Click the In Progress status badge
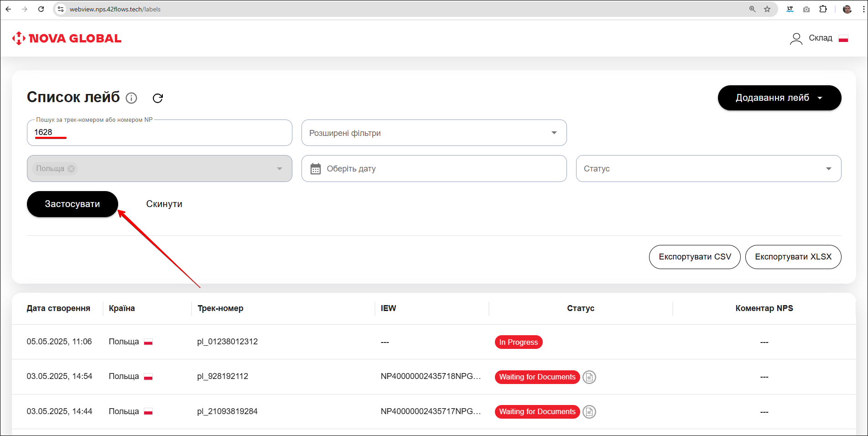The width and height of the screenshot is (868, 436). pos(518,342)
